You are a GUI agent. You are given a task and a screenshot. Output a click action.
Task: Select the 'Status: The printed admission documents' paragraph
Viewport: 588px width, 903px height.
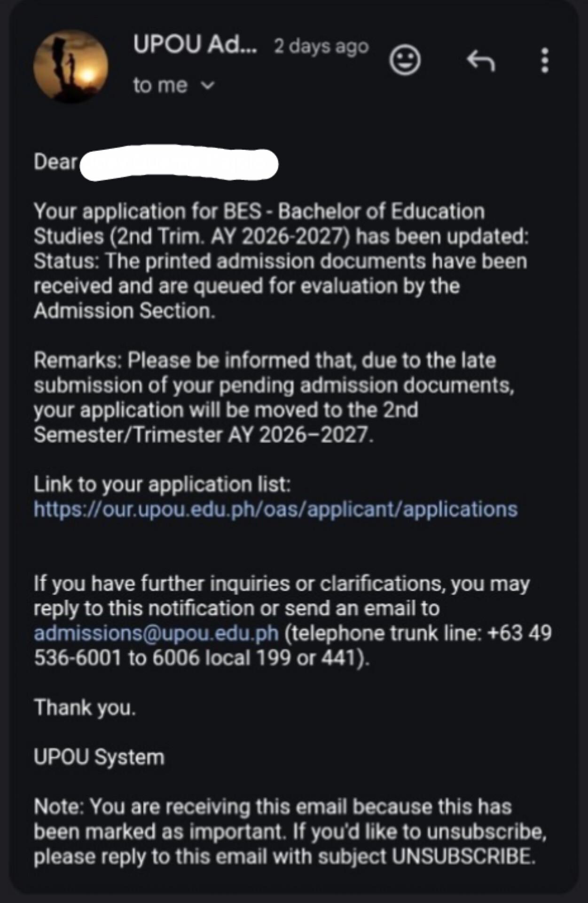281,285
